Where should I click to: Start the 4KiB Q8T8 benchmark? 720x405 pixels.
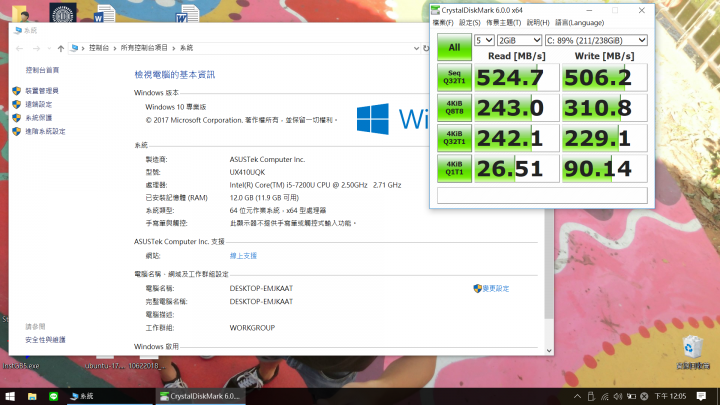(x=454, y=107)
